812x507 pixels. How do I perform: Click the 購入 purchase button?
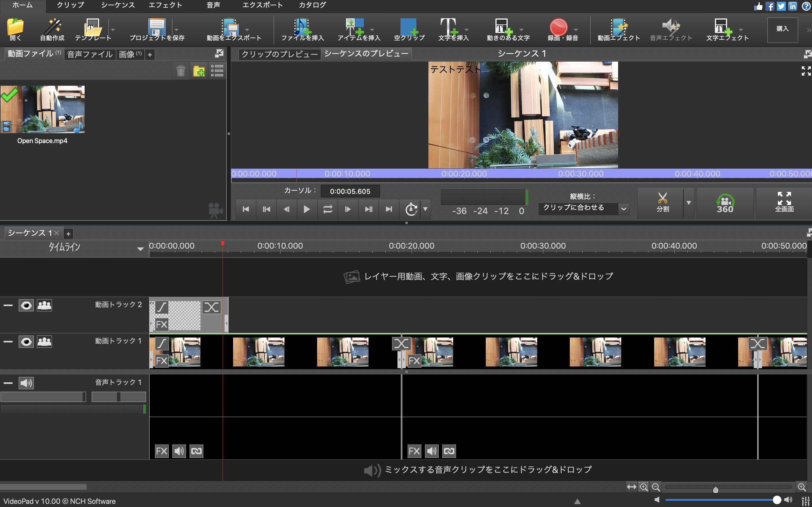click(x=782, y=30)
